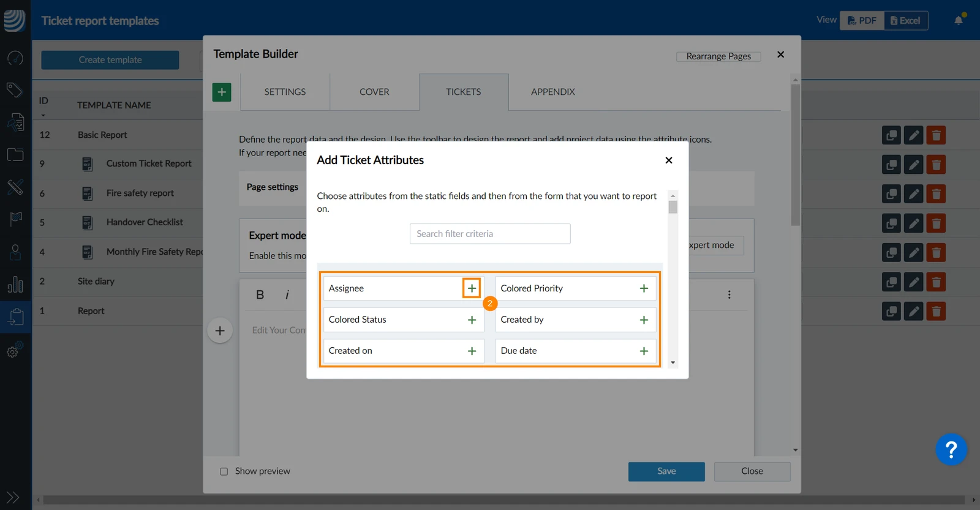Add the Assignee attribute with its plus icon
This screenshot has width=980, height=510.
472,288
